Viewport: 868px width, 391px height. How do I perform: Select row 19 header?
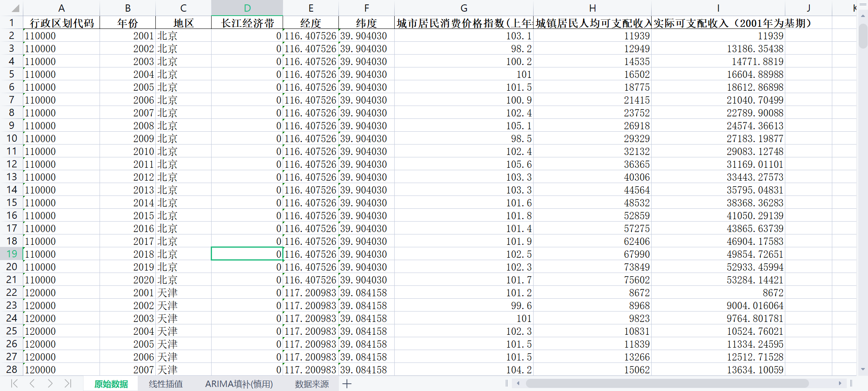tap(12, 254)
